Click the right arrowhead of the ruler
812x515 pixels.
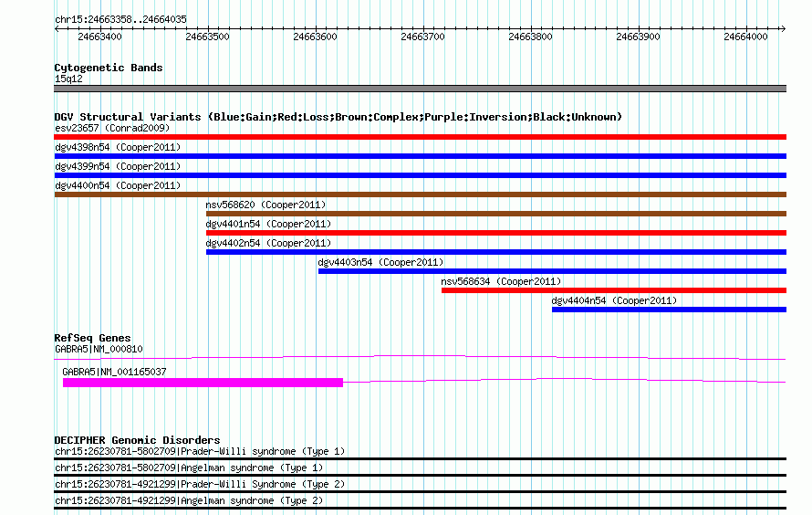pos(784,28)
